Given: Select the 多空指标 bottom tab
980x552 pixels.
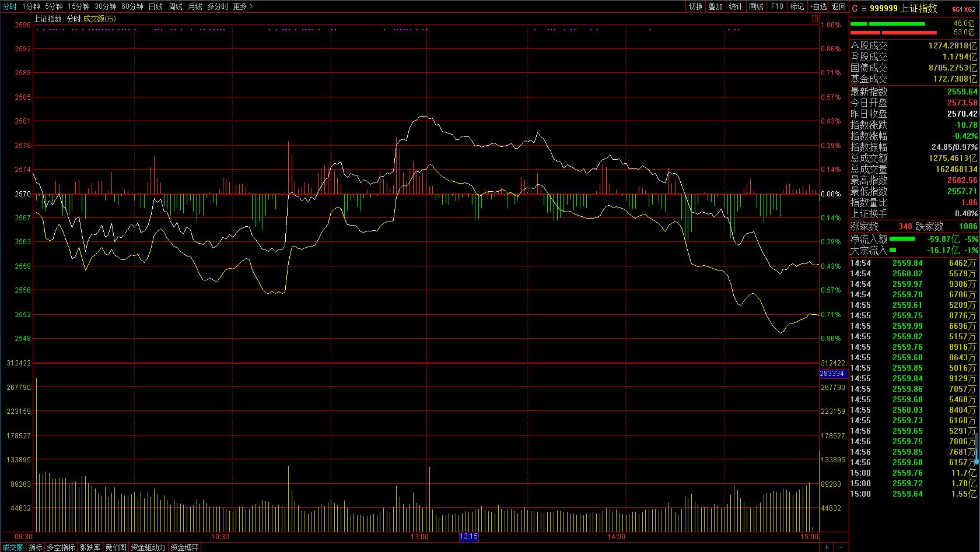Looking at the screenshot, I should tap(61, 547).
